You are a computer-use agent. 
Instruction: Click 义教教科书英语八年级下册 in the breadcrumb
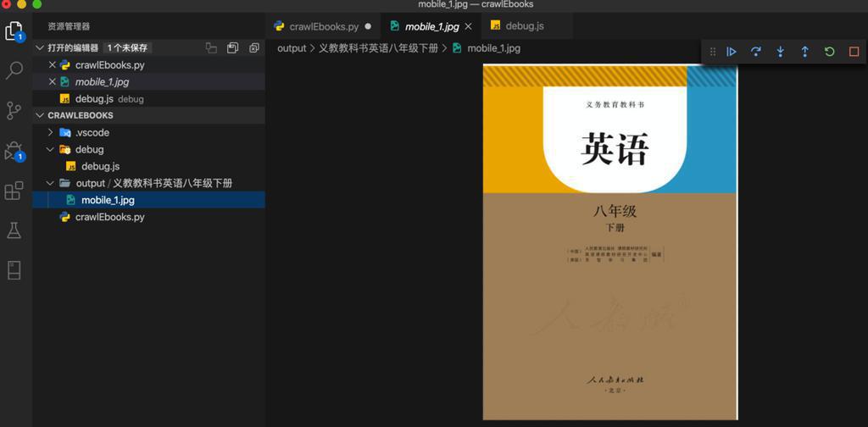tap(379, 48)
